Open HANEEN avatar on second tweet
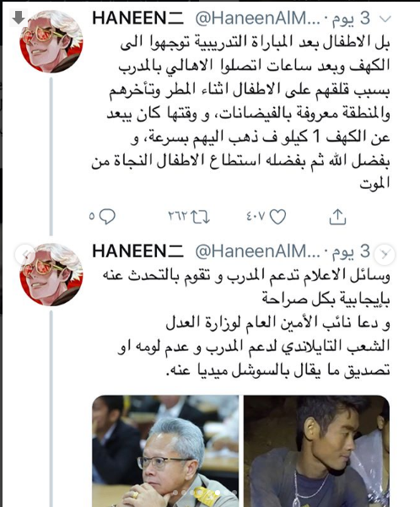The width and height of the screenshot is (420, 507). (x=51, y=274)
